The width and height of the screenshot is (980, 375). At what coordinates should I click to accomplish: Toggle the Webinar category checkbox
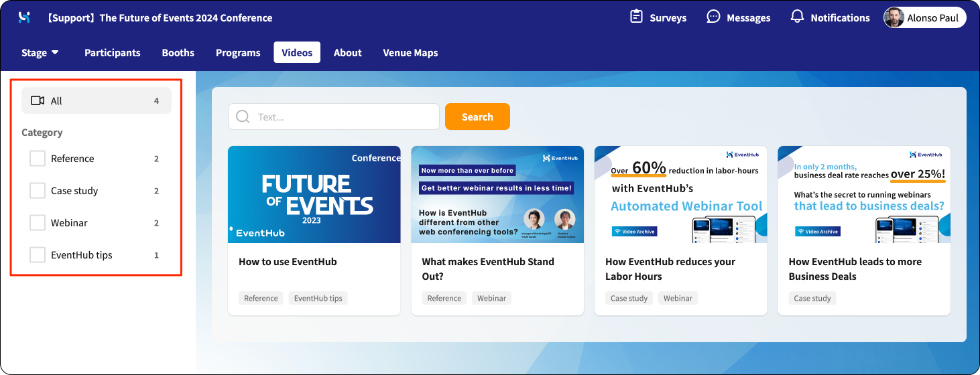tap(38, 223)
